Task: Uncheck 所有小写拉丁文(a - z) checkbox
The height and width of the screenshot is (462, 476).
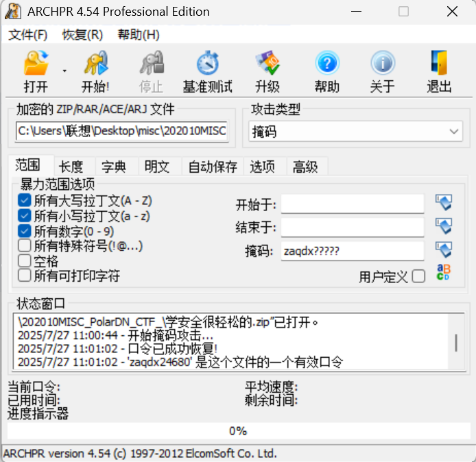Action: [24, 216]
